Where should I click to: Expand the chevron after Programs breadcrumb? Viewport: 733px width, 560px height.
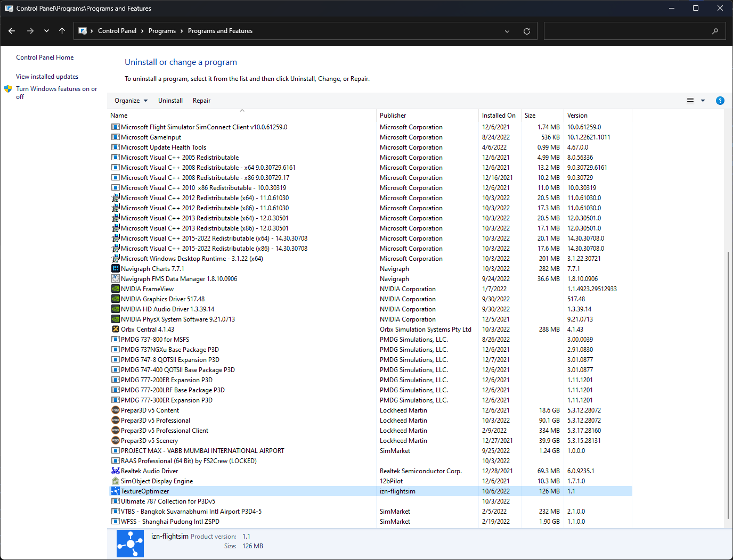point(182,31)
